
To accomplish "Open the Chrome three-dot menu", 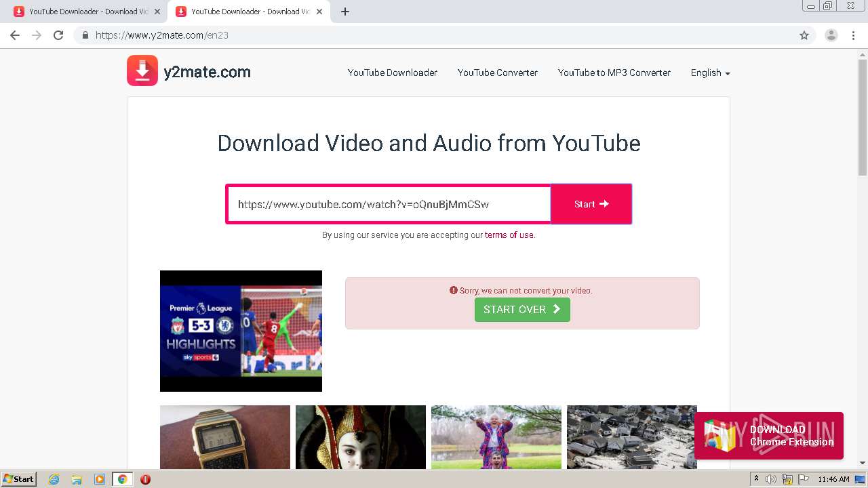I will point(853,35).
